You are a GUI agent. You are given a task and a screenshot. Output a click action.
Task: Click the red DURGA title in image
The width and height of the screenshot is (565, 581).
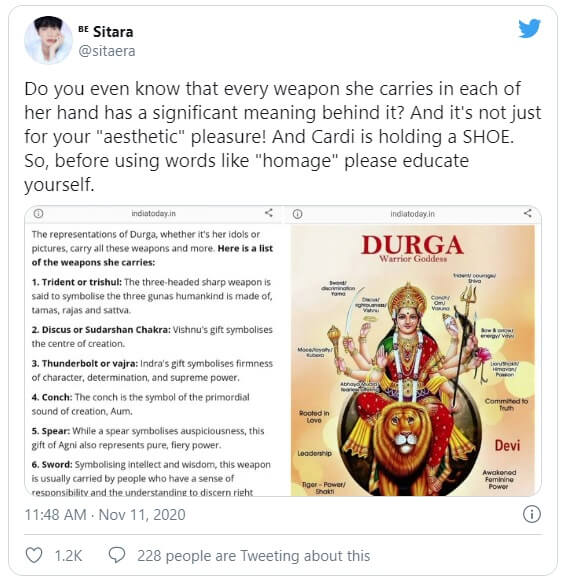click(412, 245)
